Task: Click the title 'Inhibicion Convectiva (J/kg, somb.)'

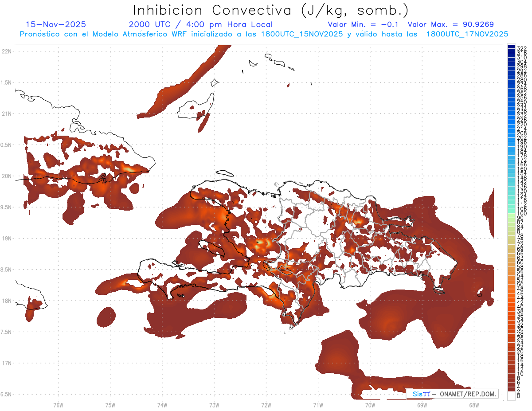Action: coord(271,11)
